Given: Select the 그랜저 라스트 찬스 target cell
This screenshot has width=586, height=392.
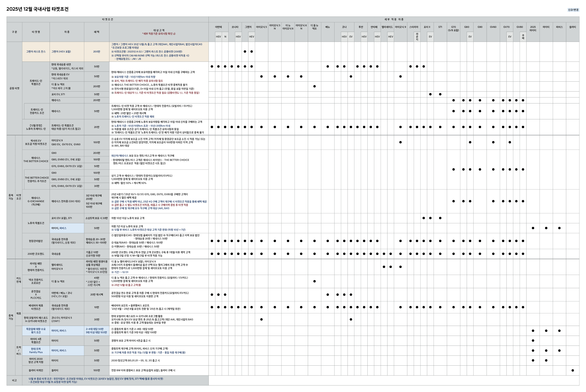Looking at the screenshot, I should pyautogui.click(x=36, y=51).
